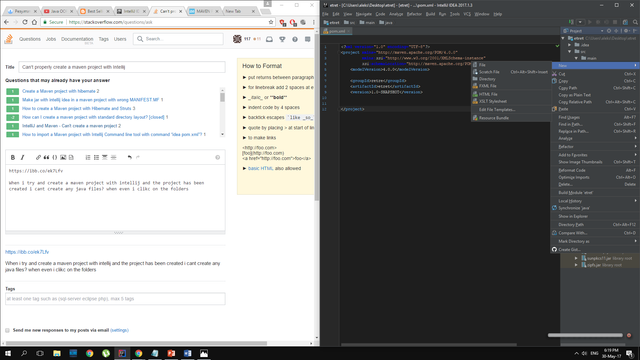The height and width of the screenshot is (360, 640).
Task: Open ibb.co link in question preview
Action: click(x=27, y=252)
